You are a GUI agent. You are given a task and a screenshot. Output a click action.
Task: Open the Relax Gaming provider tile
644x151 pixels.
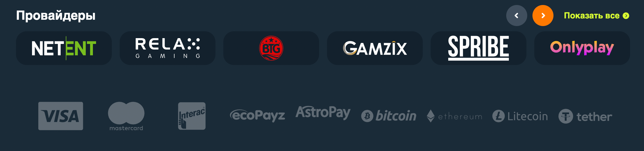coord(167,48)
